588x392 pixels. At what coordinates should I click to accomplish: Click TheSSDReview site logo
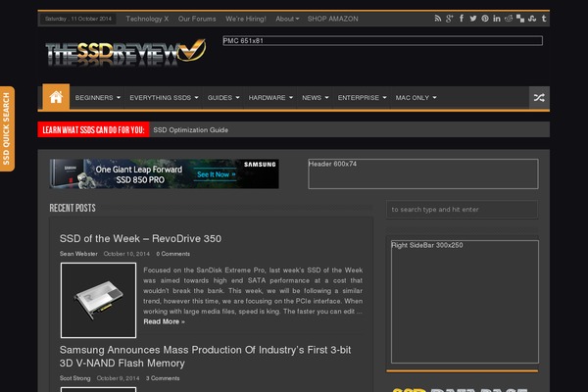pos(125,53)
